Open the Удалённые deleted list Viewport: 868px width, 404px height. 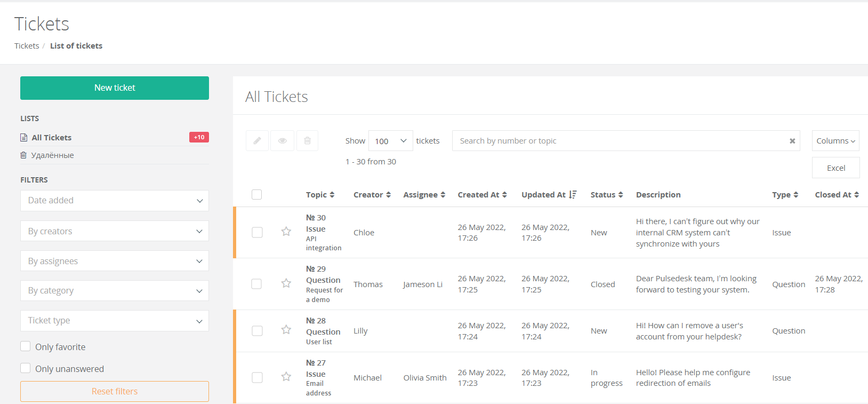52,155
